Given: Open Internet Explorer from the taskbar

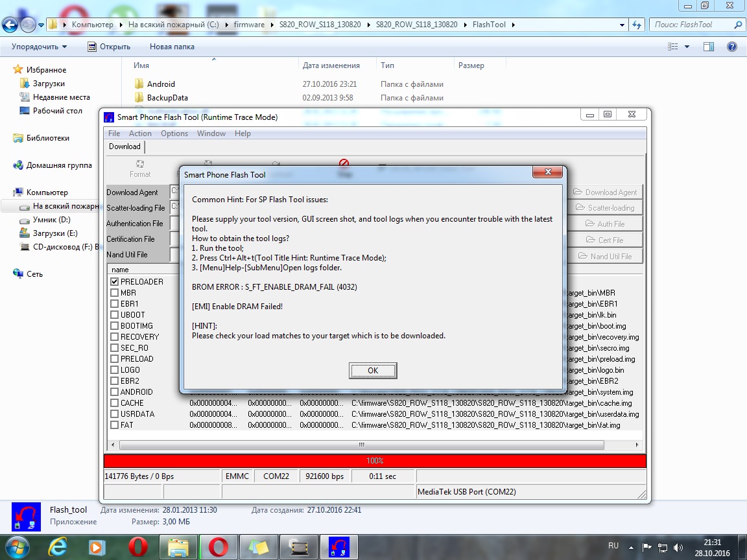Looking at the screenshot, I should coord(57,547).
